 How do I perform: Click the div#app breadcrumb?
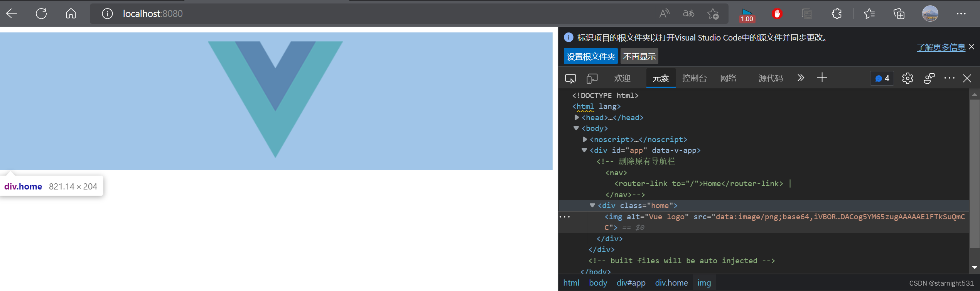click(631, 283)
